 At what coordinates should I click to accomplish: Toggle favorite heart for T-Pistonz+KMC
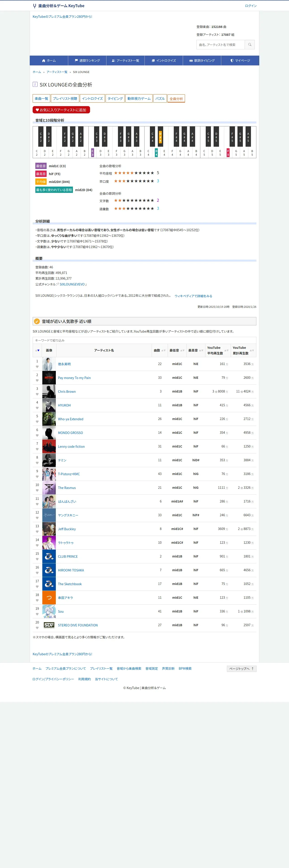[37, 477]
